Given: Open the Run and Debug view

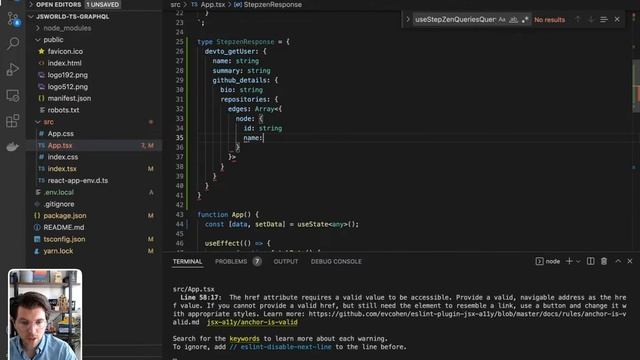Looking at the screenshot, I should [x=13, y=69].
